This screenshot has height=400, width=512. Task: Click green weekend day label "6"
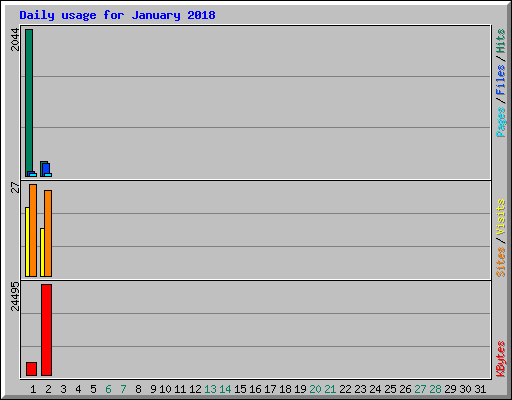click(x=108, y=389)
